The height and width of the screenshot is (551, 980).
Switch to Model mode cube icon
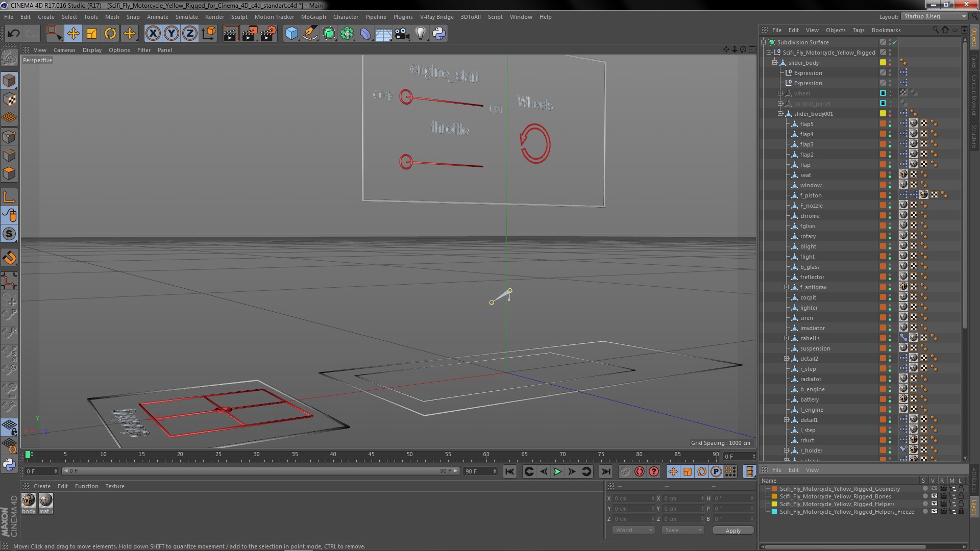(x=9, y=81)
